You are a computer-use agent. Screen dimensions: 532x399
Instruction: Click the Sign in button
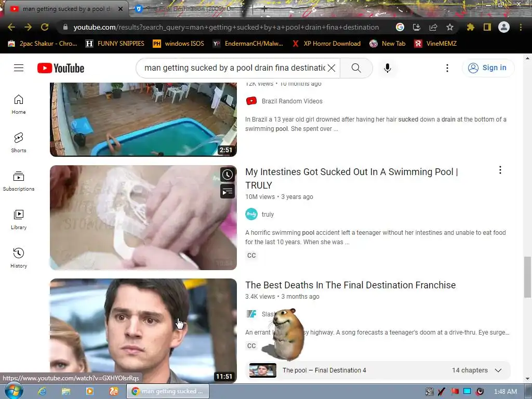tap(488, 68)
